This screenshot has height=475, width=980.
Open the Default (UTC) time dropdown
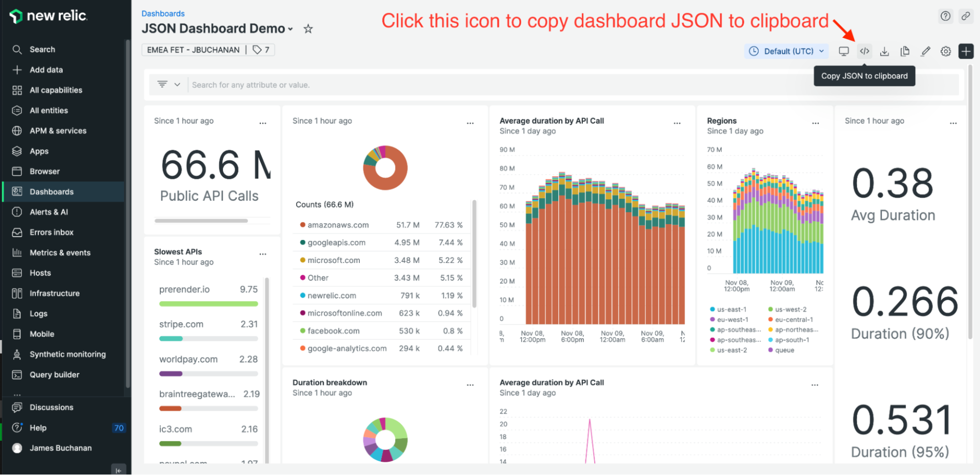(x=786, y=51)
